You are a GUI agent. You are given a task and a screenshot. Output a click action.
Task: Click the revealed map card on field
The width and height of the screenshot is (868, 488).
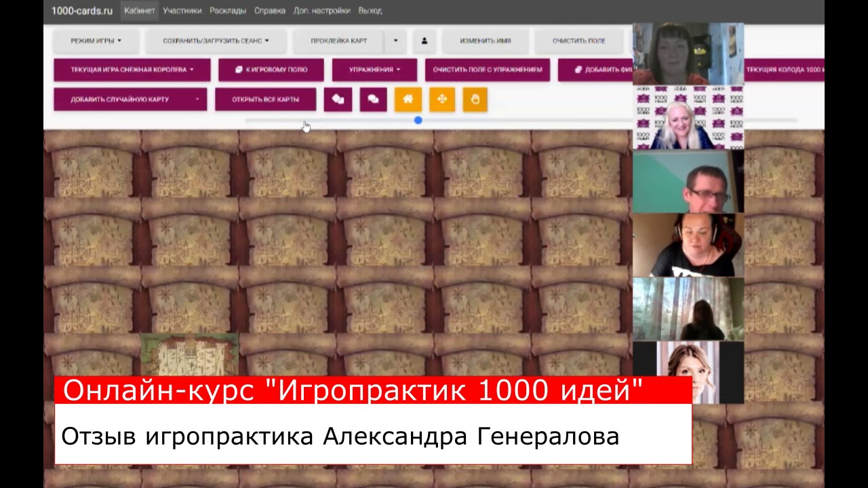click(190, 354)
